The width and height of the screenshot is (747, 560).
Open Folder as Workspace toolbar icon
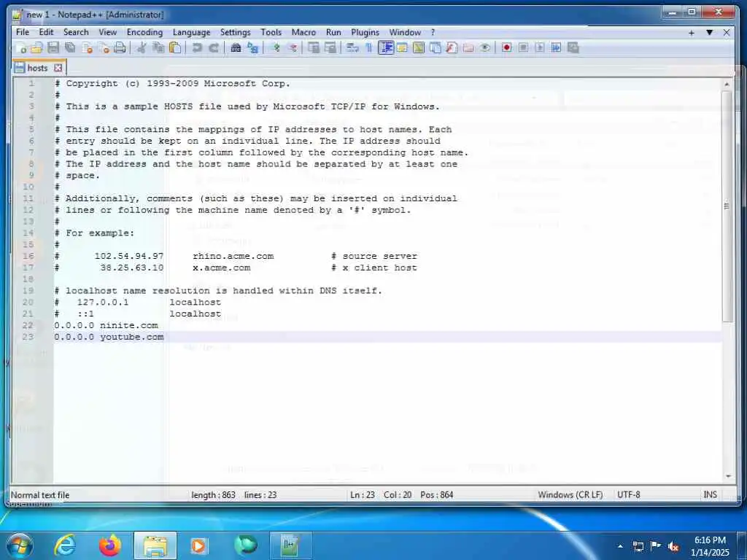pyautogui.click(x=468, y=47)
